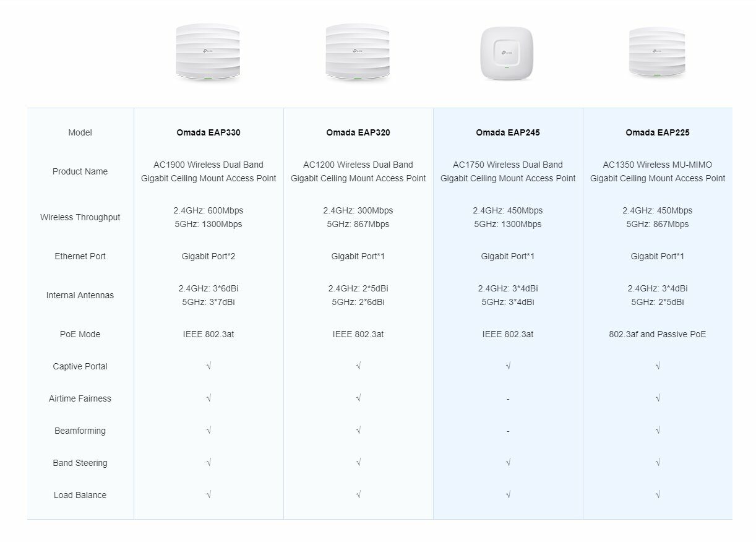Click the 2.4GHz: 2*5dBi antenna value
Image resolution: width=756 pixels, height=542 pixels.
click(x=358, y=288)
